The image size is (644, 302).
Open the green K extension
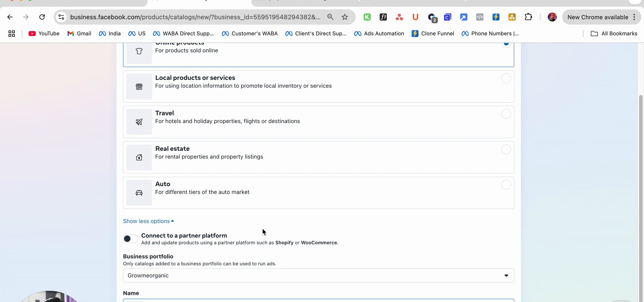click(x=367, y=17)
